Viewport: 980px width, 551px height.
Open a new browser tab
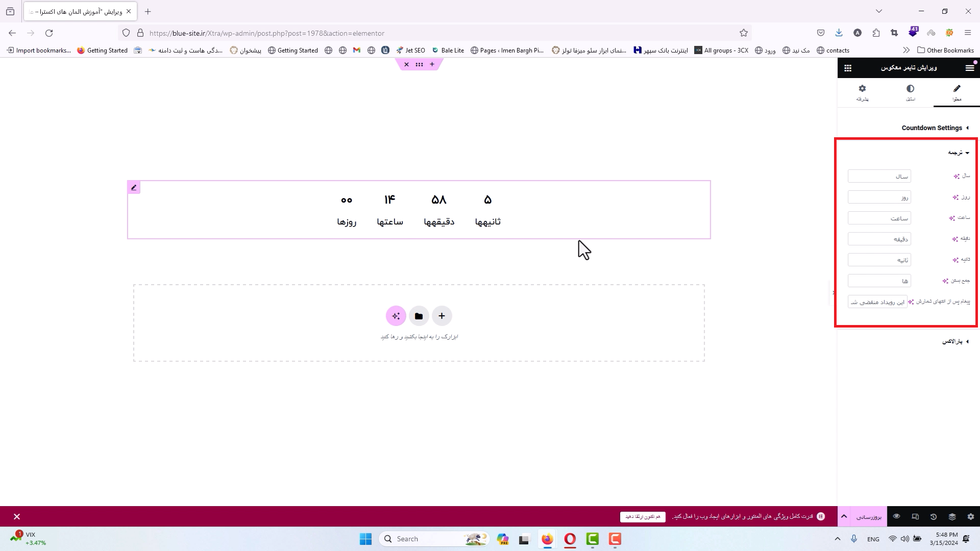click(148, 11)
